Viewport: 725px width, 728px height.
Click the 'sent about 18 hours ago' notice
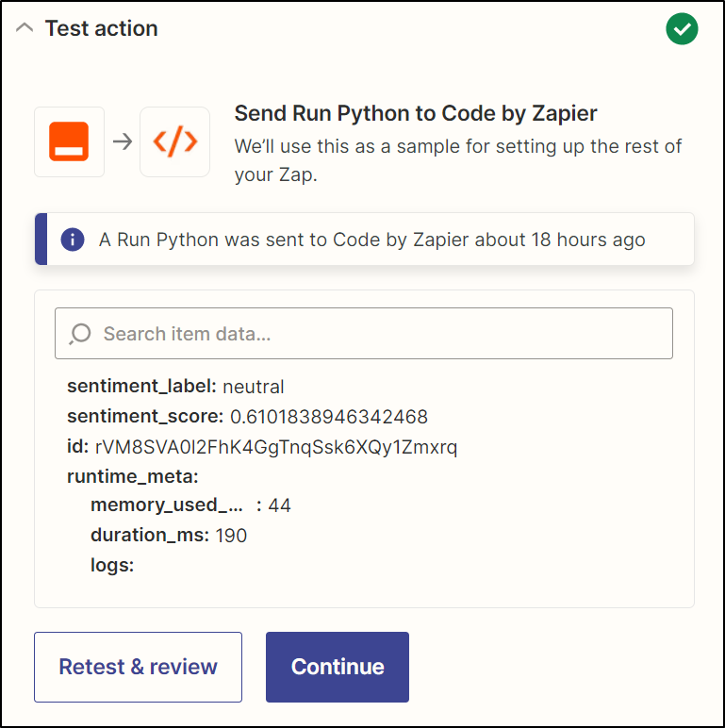(x=364, y=240)
